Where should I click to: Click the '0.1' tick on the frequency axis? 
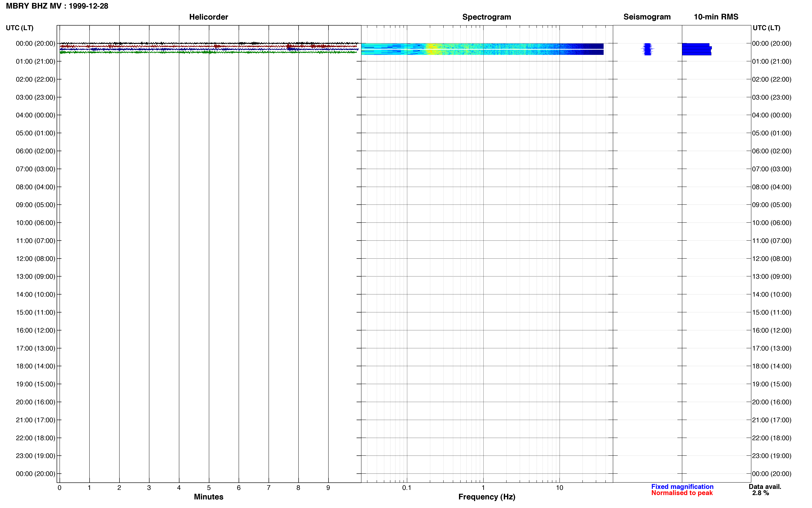(x=407, y=488)
